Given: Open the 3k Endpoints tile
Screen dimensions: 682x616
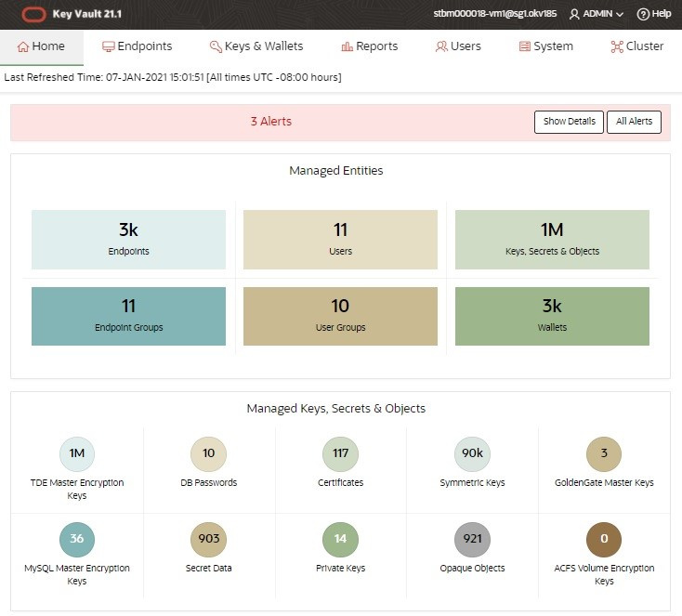Looking at the screenshot, I should [x=129, y=240].
